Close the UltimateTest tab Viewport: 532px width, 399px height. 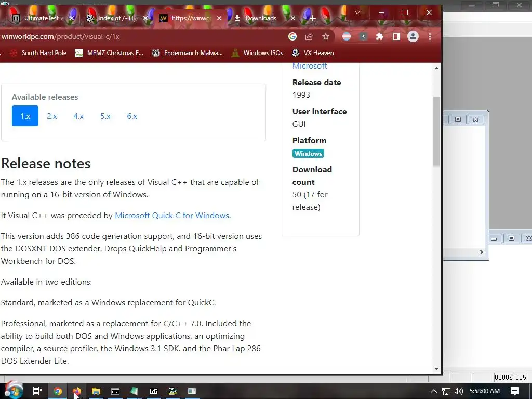(x=72, y=18)
